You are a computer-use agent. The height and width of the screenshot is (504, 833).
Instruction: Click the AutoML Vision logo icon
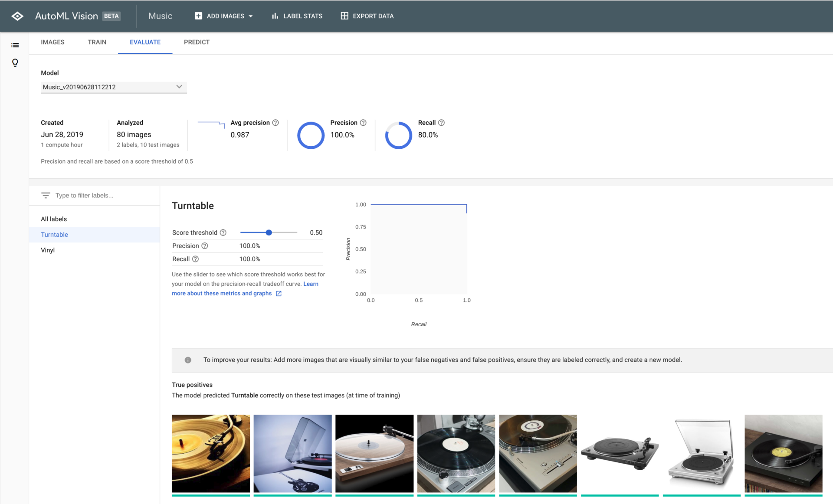click(17, 16)
